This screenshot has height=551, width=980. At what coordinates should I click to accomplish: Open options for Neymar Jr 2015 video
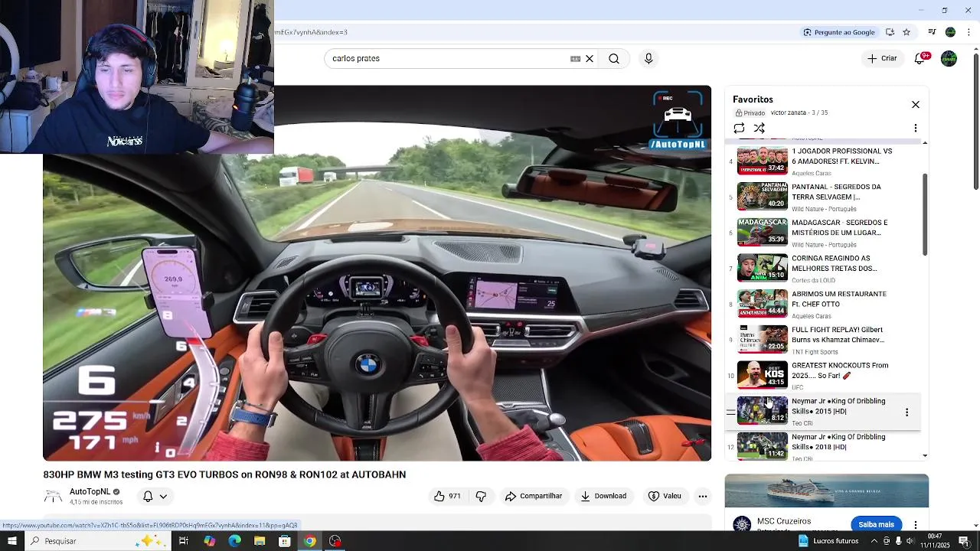[x=907, y=412]
